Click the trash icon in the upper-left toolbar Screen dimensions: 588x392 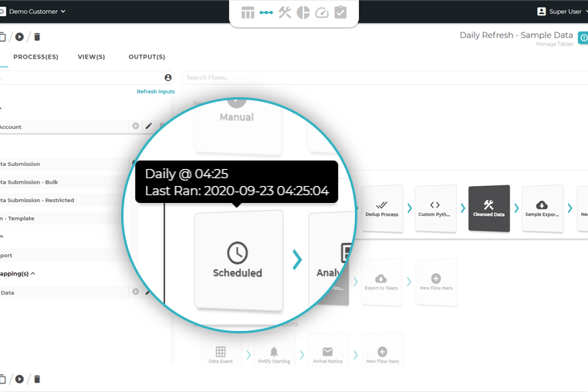37,36
